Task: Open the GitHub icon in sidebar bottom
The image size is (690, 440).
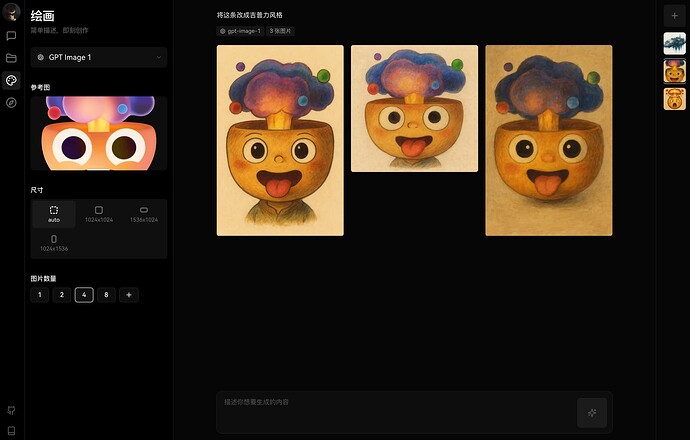Action: point(11,410)
